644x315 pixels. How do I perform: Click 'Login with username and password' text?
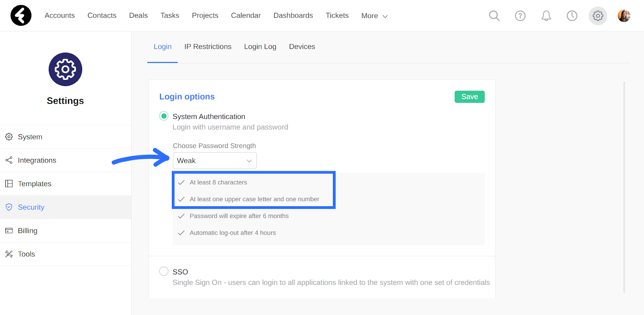(230, 127)
